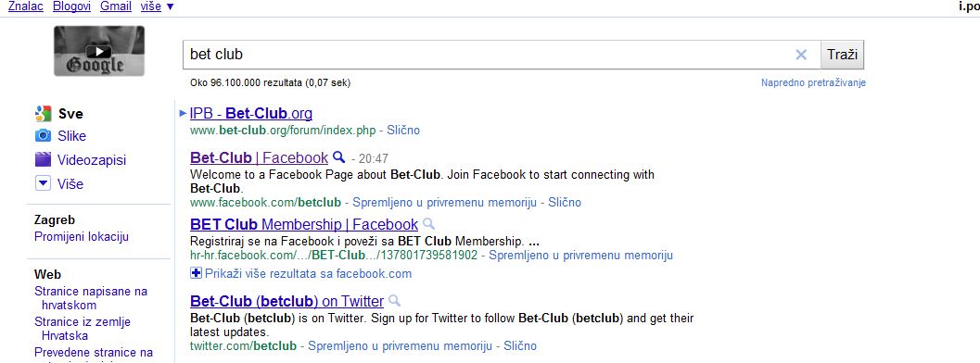Expand the Više sidebar dropdown
Image resolution: width=980 pixels, height=363 pixels.
click(x=44, y=184)
